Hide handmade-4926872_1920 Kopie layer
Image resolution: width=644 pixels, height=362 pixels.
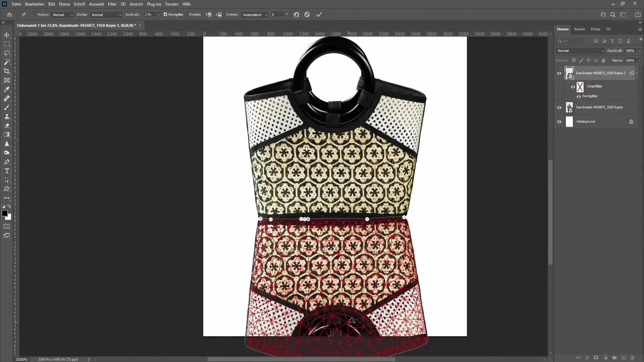click(x=559, y=107)
